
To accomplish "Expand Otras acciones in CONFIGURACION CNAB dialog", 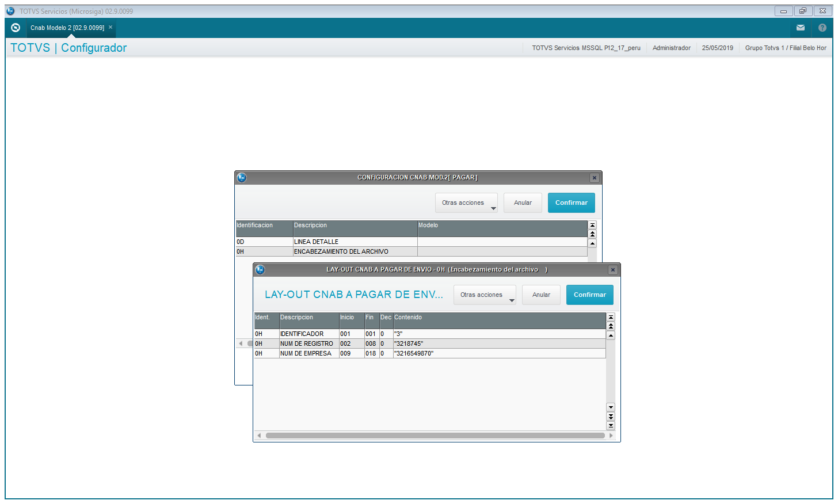I will click(466, 203).
